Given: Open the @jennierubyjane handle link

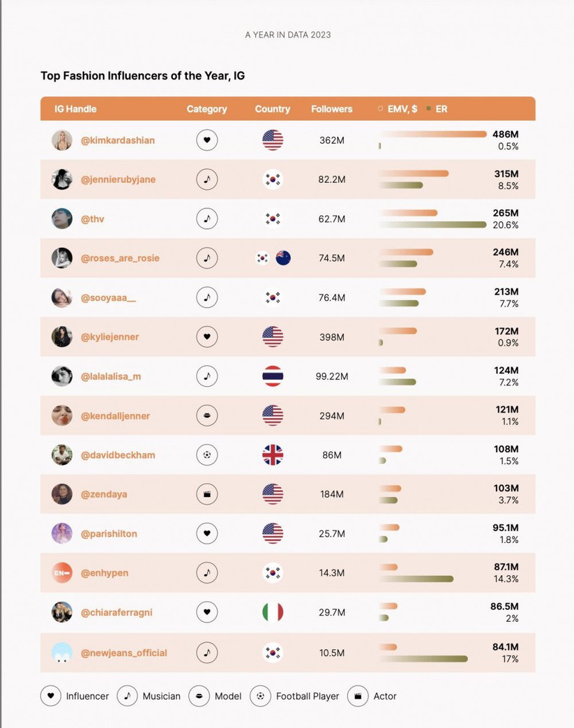Looking at the screenshot, I should 118,180.
